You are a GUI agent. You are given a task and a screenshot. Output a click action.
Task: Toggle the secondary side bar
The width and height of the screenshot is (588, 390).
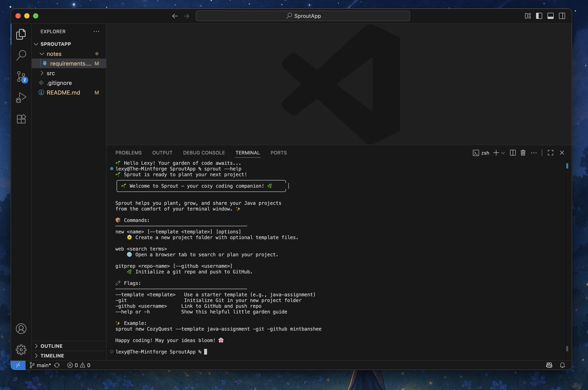click(562, 16)
